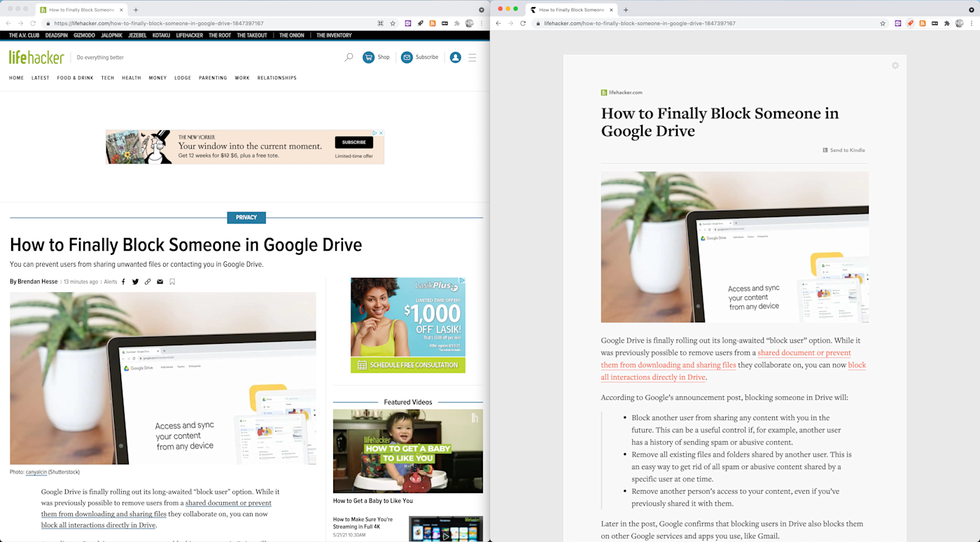Image resolution: width=980 pixels, height=542 pixels.
Task: Close the New Yorker banner ad X
Action: 381,133
